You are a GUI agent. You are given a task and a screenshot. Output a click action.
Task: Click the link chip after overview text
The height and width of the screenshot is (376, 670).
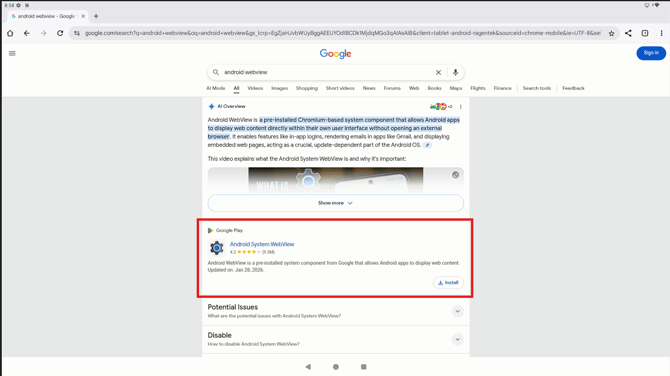click(x=427, y=145)
